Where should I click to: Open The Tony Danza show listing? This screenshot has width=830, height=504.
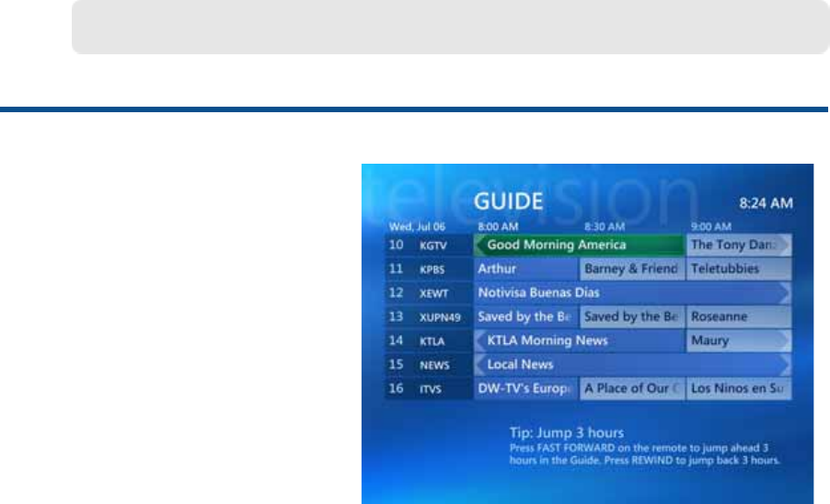[x=739, y=245]
